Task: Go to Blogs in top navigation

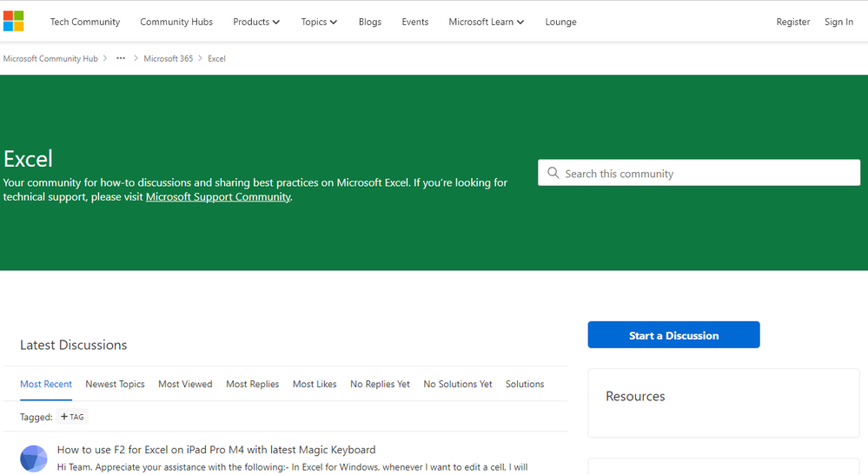Action: click(x=370, y=22)
